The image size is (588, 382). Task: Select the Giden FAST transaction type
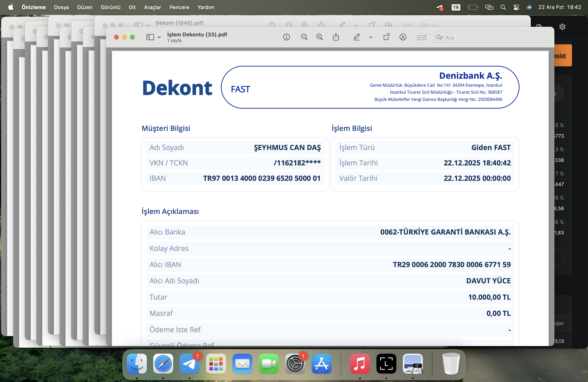tap(491, 147)
